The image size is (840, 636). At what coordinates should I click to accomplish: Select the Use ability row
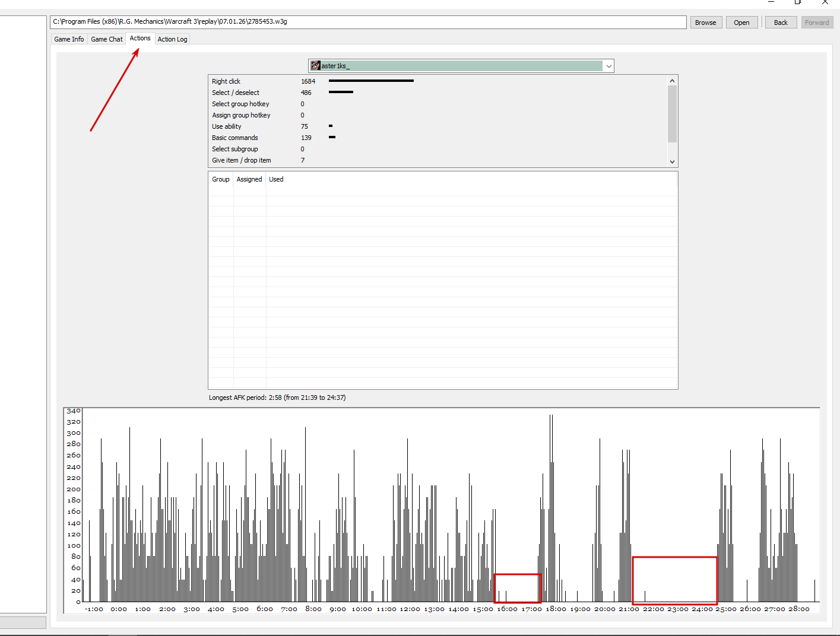(x=438, y=126)
